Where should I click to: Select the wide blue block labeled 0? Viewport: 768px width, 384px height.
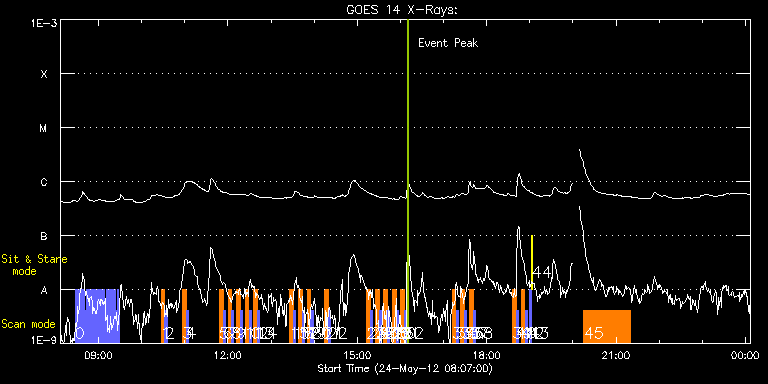tap(97, 316)
